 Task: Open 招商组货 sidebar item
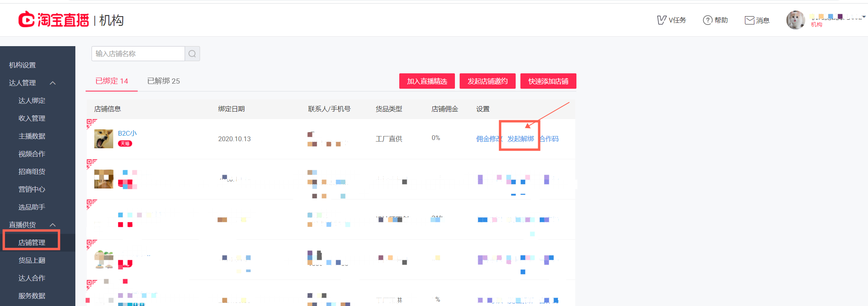pyautogui.click(x=32, y=172)
